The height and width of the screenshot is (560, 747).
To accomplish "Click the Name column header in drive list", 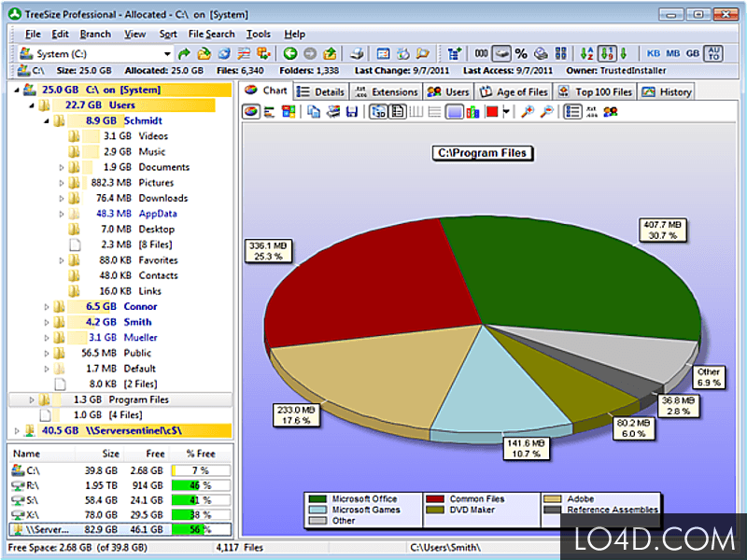I will coord(42,454).
